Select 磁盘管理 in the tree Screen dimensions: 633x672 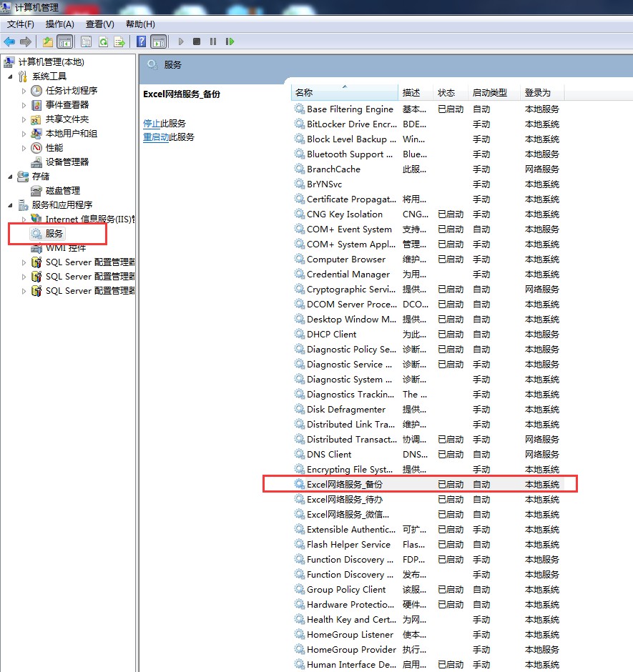pyautogui.click(x=63, y=190)
